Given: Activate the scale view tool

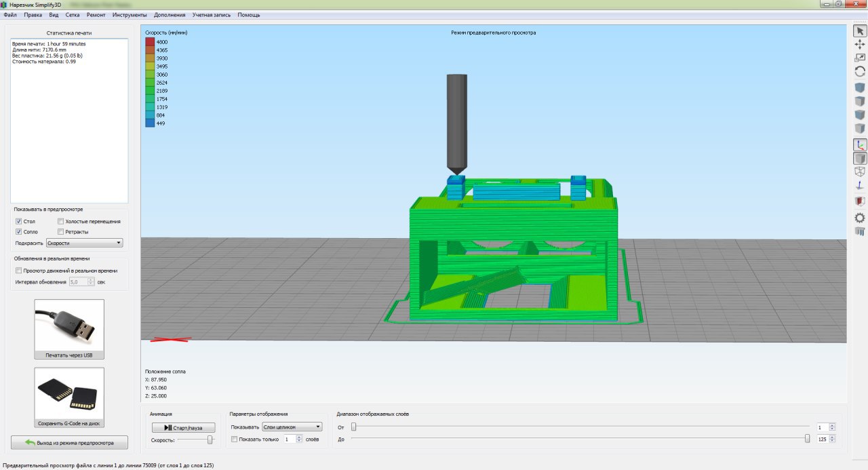Looking at the screenshot, I should 859,58.
